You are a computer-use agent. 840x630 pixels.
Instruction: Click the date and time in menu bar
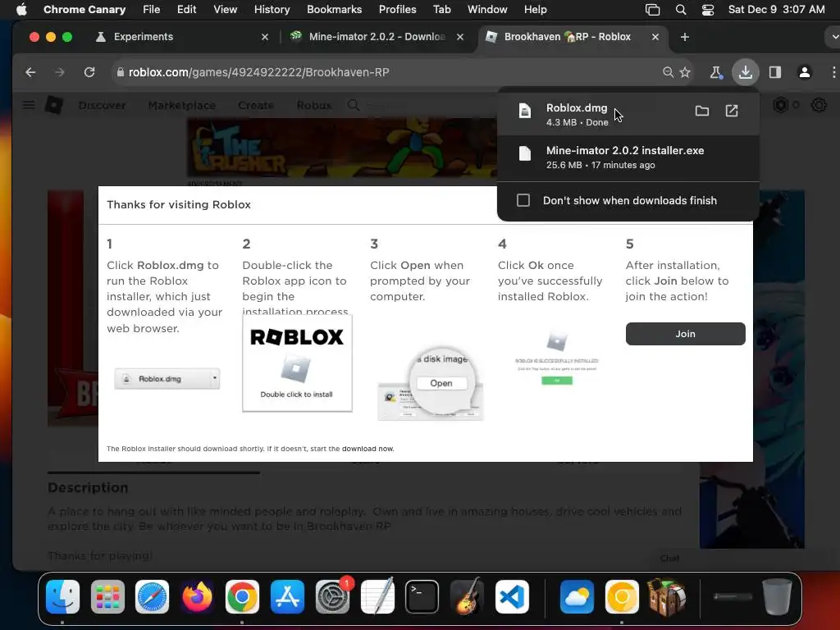pyautogui.click(x=776, y=10)
